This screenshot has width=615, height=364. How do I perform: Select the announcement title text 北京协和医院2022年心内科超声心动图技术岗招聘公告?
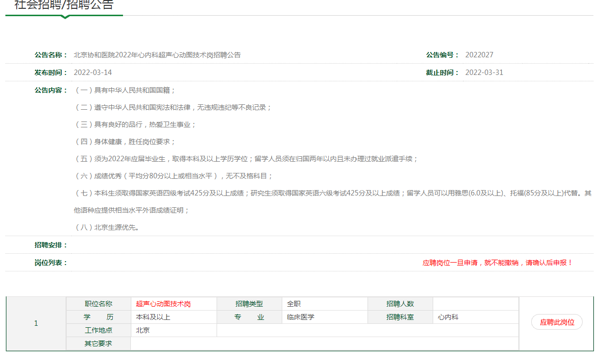[157, 55]
